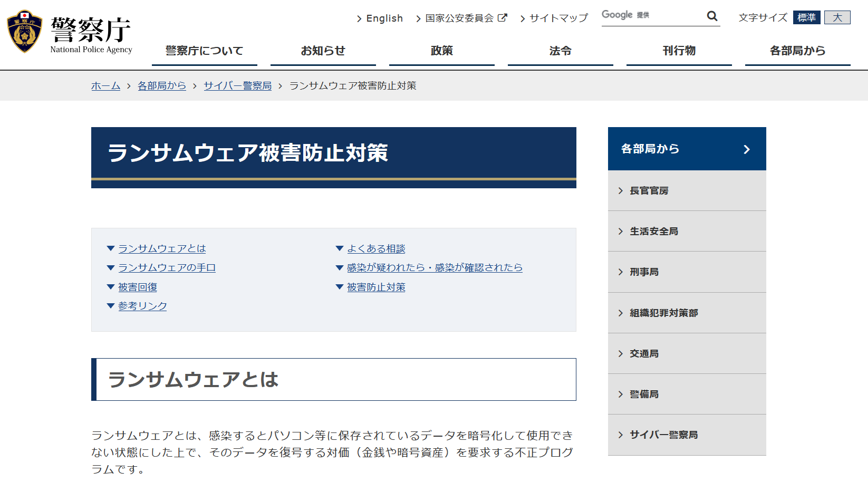Open the 刊行物 menu
Viewport: 868px width, 491px height.
tap(679, 51)
